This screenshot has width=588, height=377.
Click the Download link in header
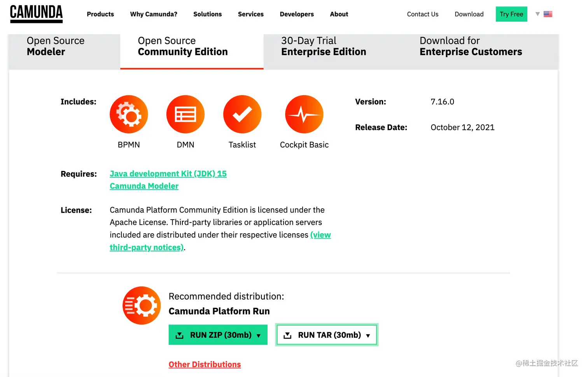click(x=469, y=14)
